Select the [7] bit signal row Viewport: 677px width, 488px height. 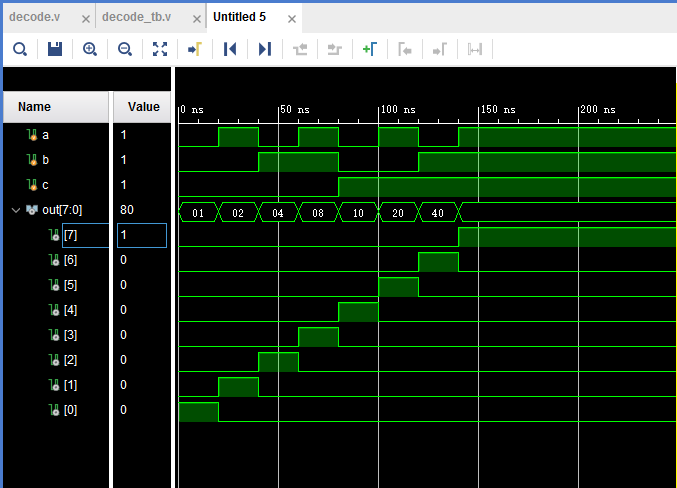69,235
